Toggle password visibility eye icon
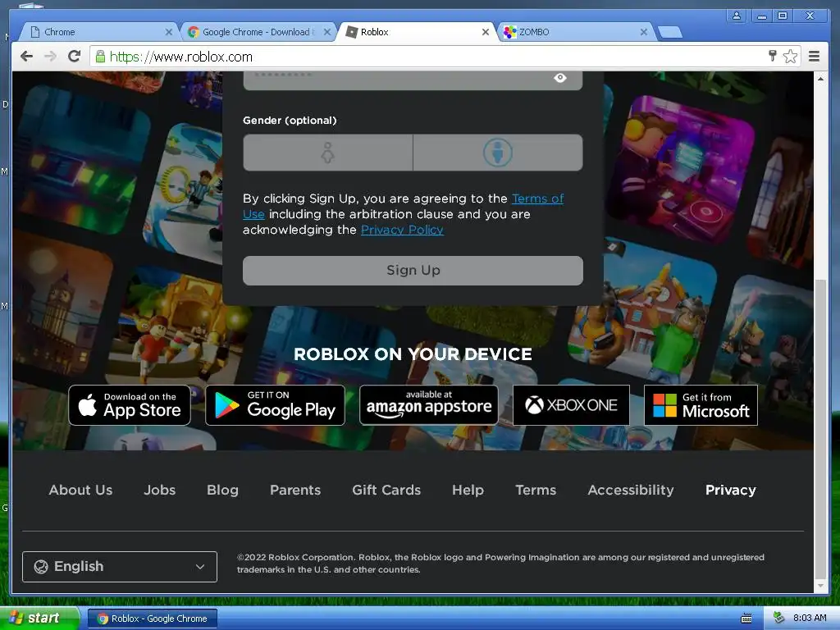This screenshot has height=630, width=840. pos(559,78)
